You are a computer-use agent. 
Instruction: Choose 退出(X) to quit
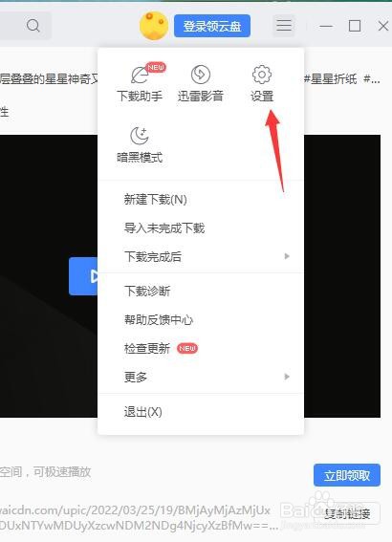point(201,412)
